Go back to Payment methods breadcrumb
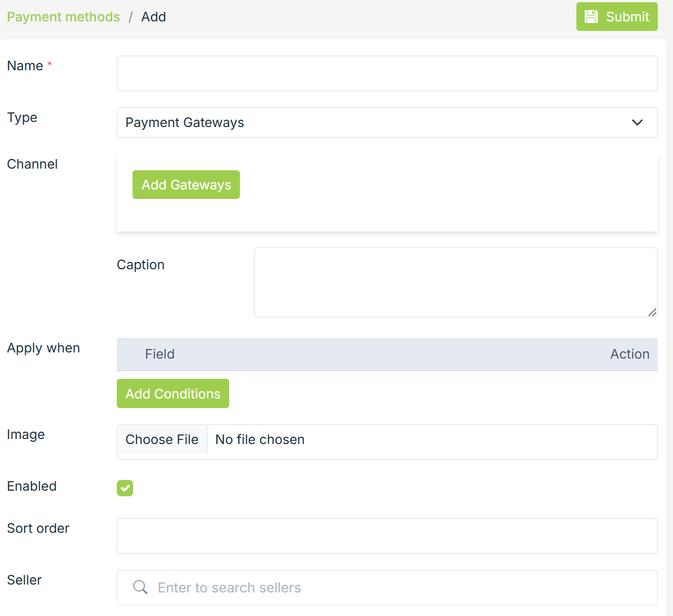The height and width of the screenshot is (616, 673). (63, 17)
